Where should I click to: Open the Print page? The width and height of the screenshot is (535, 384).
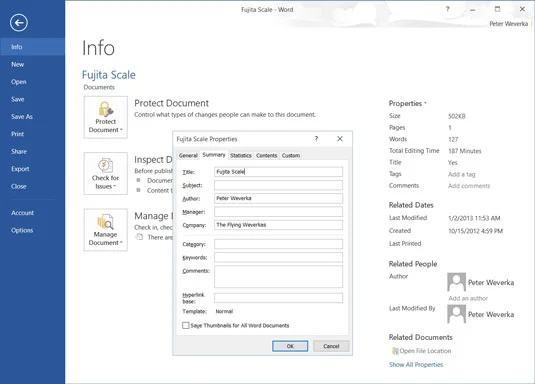point(32,134)
